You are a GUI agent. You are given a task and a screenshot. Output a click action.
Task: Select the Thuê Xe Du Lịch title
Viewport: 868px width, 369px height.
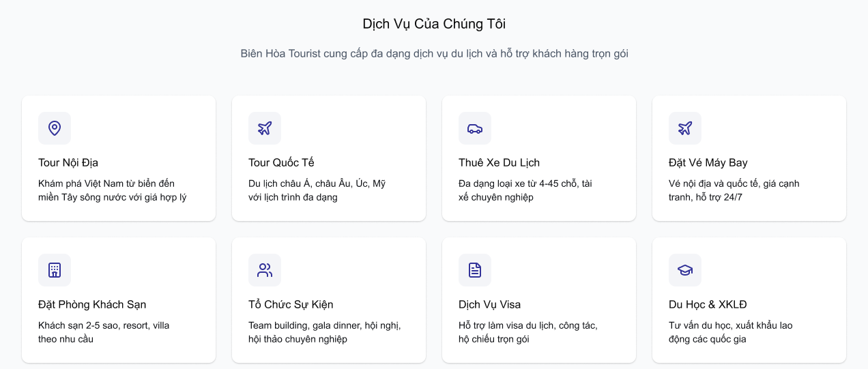(499, 162)
